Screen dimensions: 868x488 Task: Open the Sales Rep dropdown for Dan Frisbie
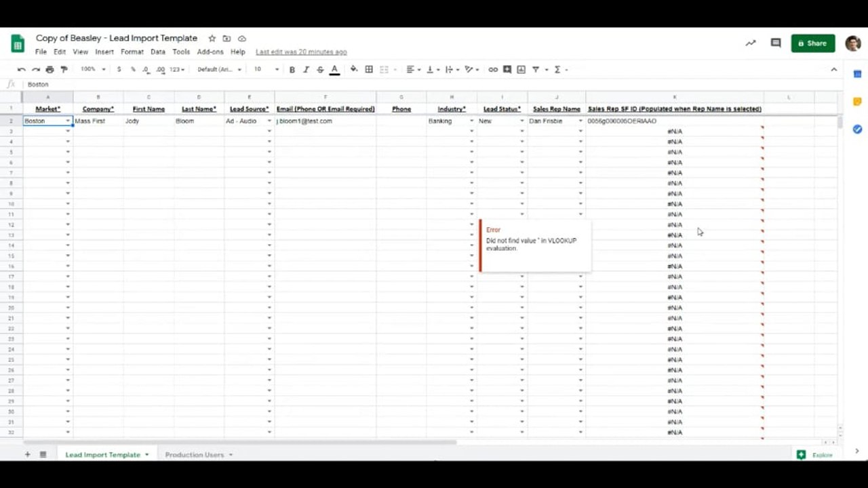(580, 121)
